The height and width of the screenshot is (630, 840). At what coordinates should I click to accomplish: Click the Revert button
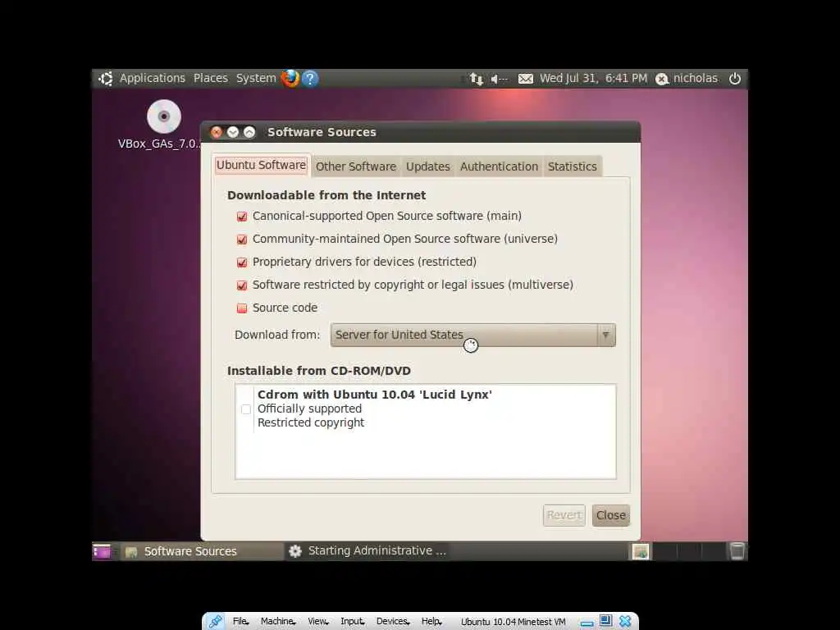tap(564, 515)
